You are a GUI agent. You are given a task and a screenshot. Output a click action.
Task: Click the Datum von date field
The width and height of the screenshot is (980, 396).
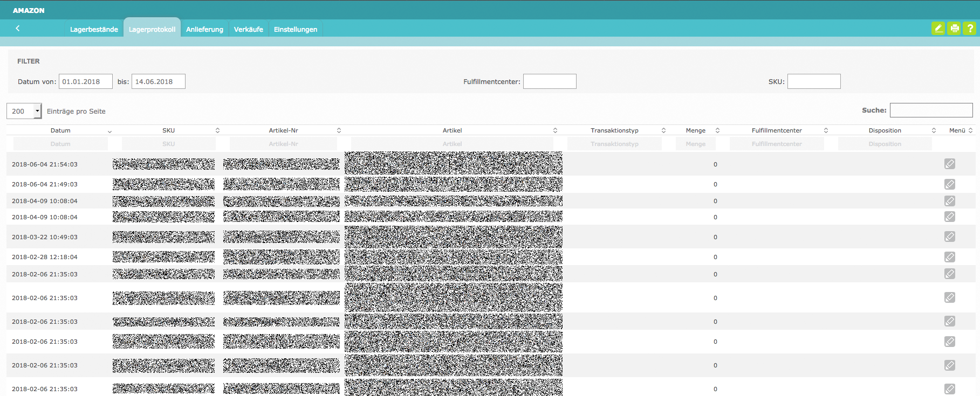[x=85, y=81]
